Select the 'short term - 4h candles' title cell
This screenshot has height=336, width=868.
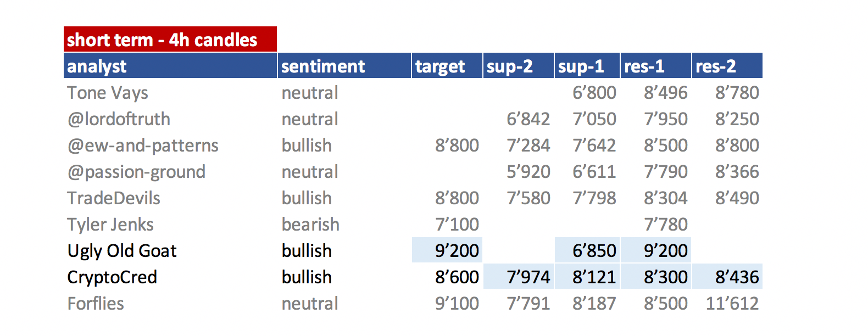(x=170, y=39)
